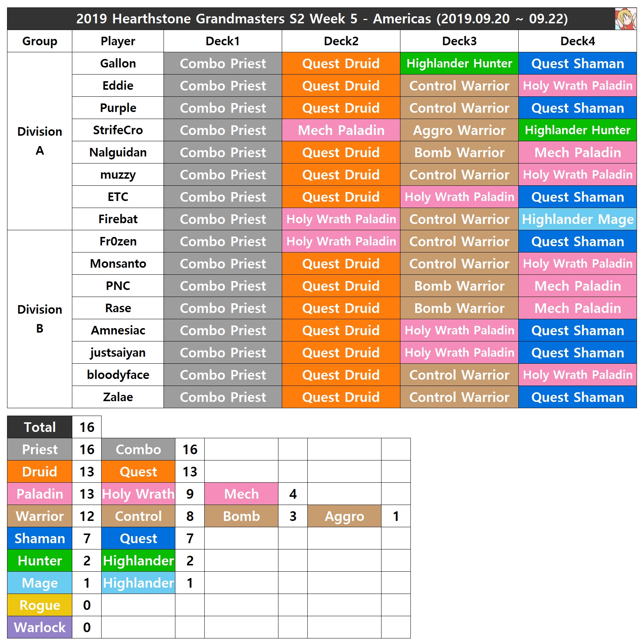Click the Deck3 column header
Viewport: 644px width, 644px height.
point(459,41)
